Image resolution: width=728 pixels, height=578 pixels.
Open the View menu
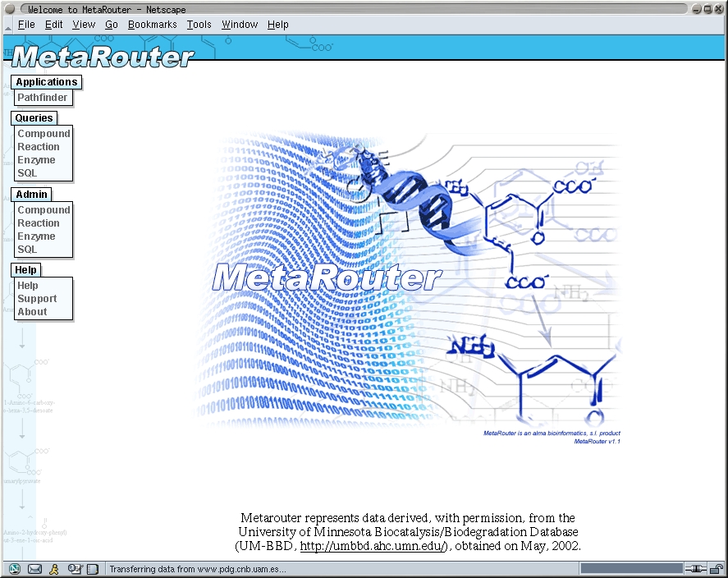(x=84, y=25)
